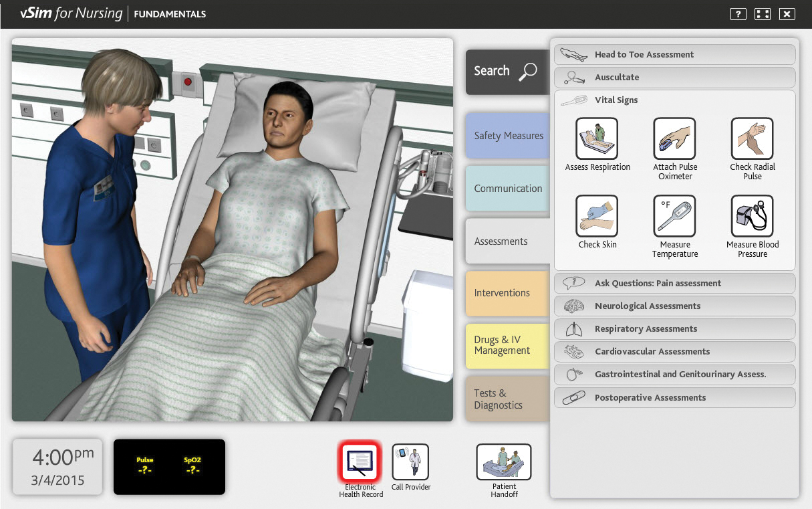812x509 pixels.
Task: Select the Measure Temperature icon
Action: [674, 215]
